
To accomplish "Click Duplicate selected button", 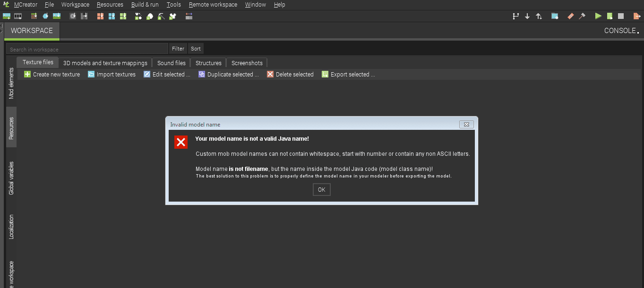I will click(x=229, y=74).
